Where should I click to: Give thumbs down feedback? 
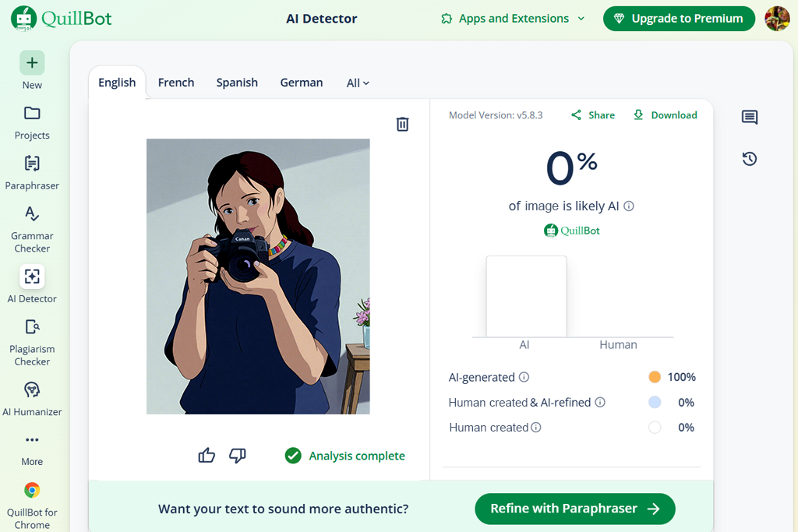pos(237,455)
